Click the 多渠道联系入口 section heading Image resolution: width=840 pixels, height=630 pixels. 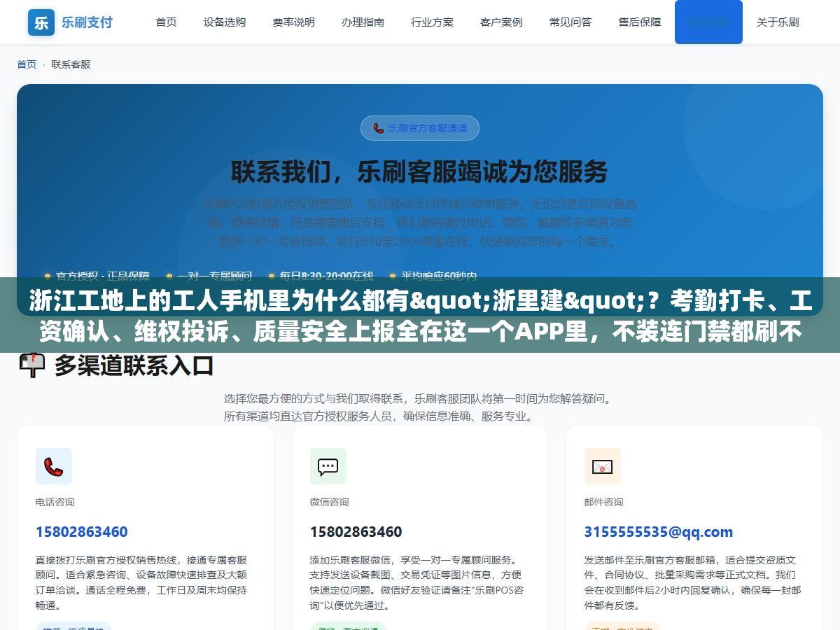[x=134, y=365]
